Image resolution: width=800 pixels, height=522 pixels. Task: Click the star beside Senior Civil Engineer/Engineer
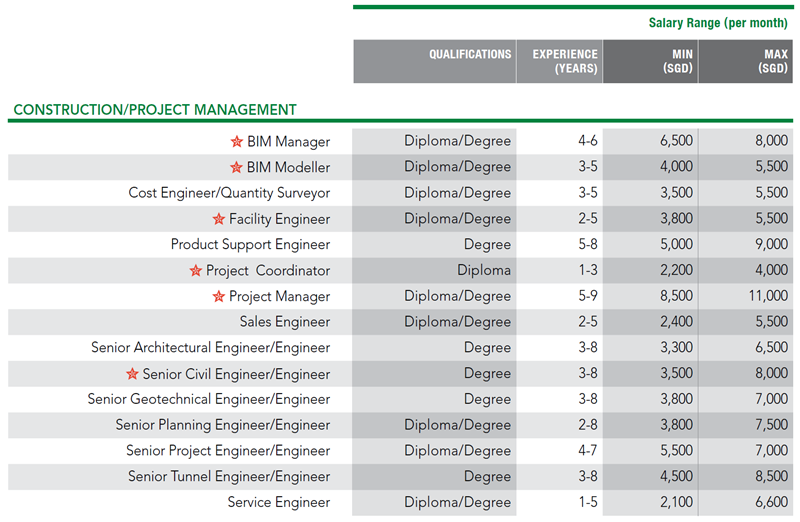point(132,374)
